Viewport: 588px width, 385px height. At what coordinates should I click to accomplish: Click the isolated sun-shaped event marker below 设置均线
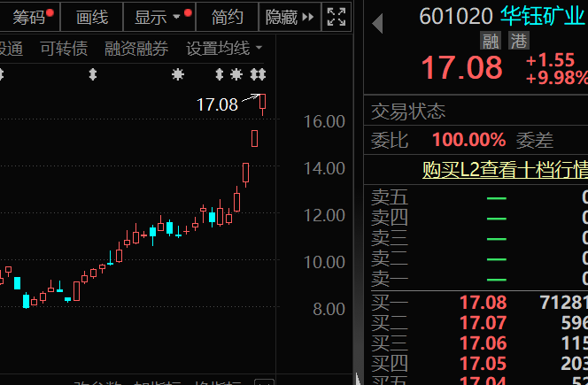tap(178, 74)
